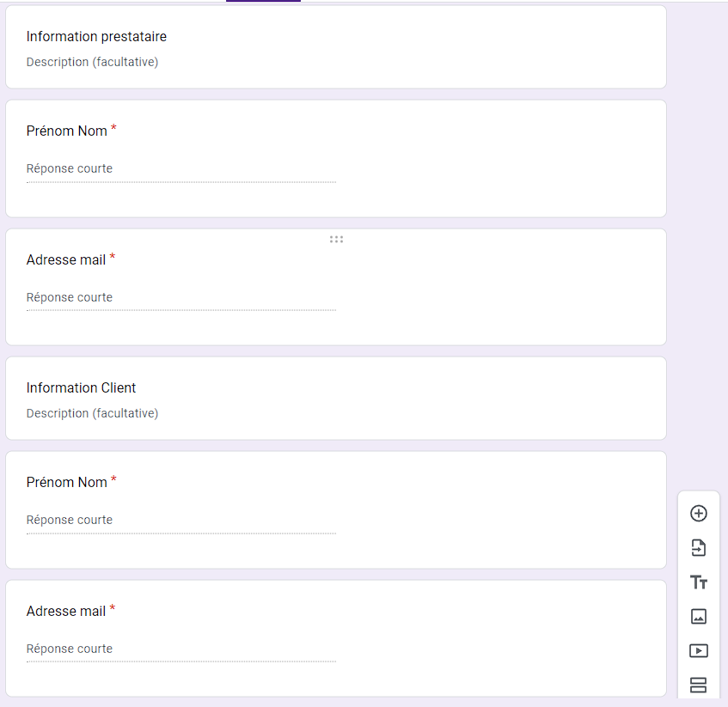Click short answer field of first Prénom Nom
728x707 pixels.
coord(180,169)
